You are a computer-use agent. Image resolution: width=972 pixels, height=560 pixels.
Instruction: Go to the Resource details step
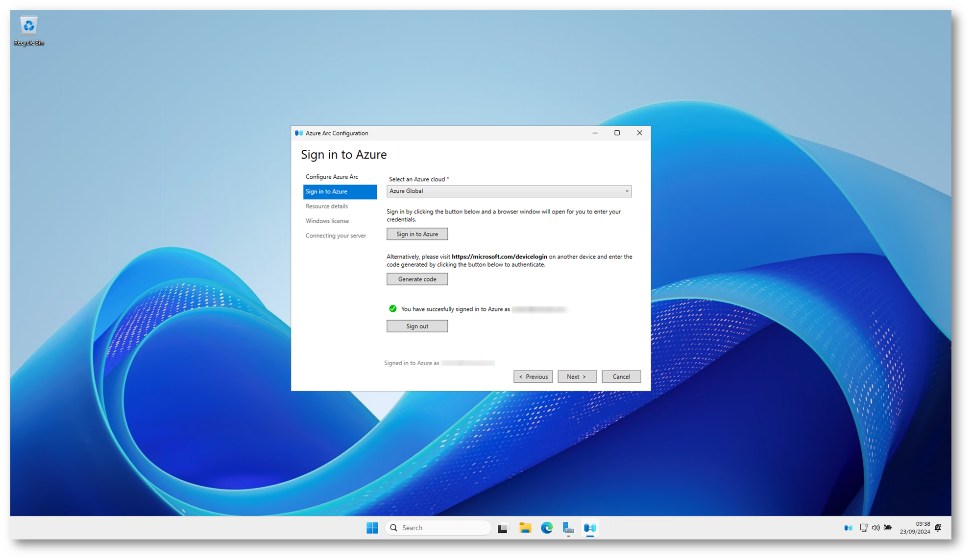pos(327,206)
